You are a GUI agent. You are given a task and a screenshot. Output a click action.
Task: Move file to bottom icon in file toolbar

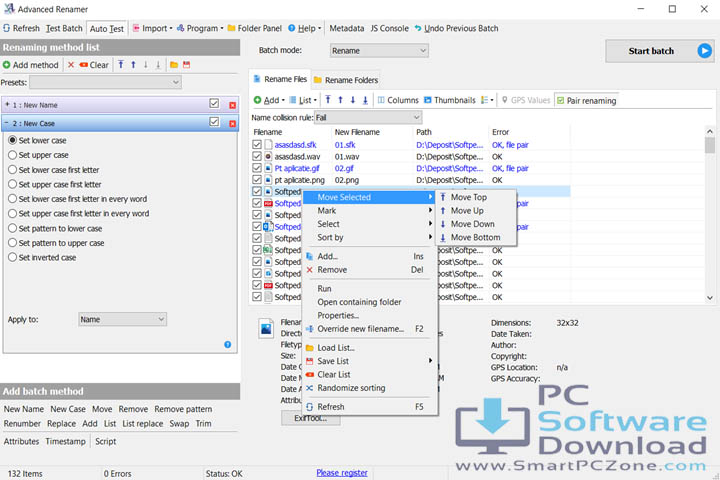click(365, 100)
